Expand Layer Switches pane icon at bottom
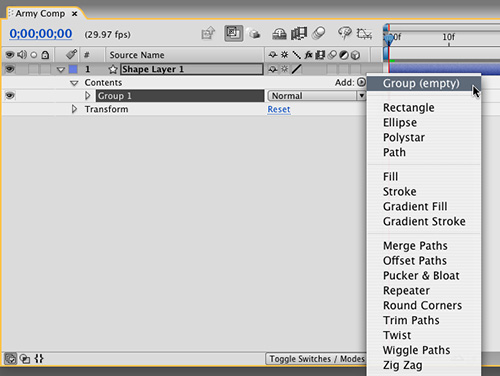Screen dimensions: 500x376 click(10, 359)
